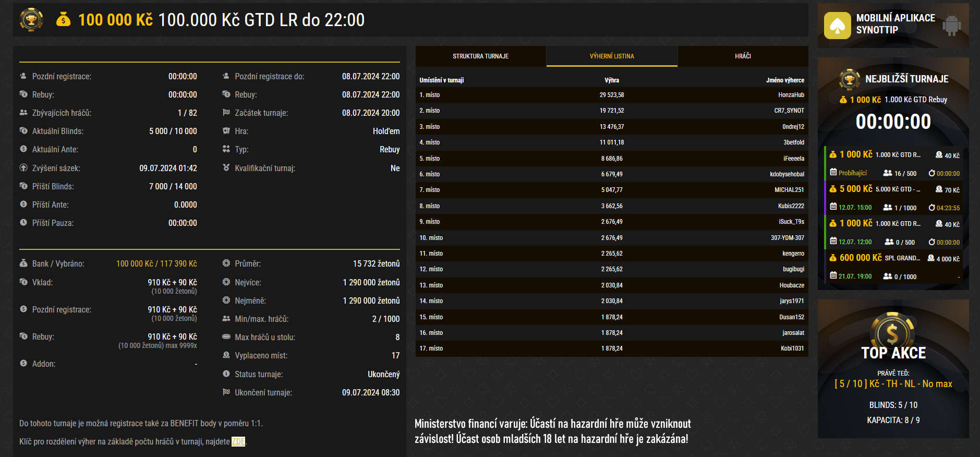
Task: Click the info icon beside Status turnaje
Action: click(226, 374)
